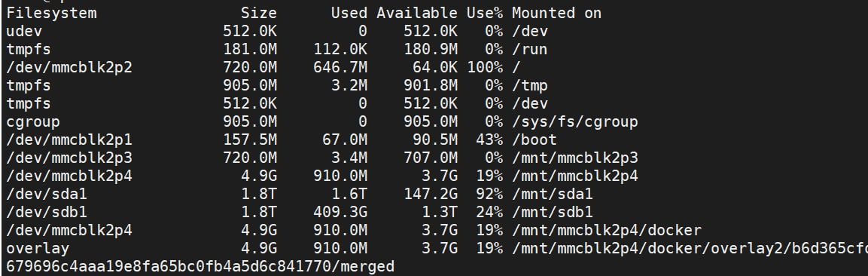
Task: Click the /mnt/sdb1 mount path
Action: point(553,212)
